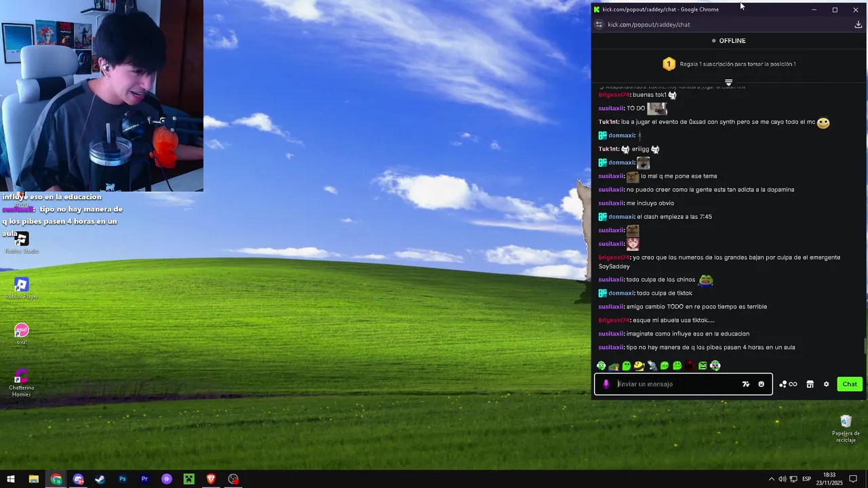The image size is (868, 488).
Task: Open the taskbar clock and calendar
Action: tap(829, 479)
